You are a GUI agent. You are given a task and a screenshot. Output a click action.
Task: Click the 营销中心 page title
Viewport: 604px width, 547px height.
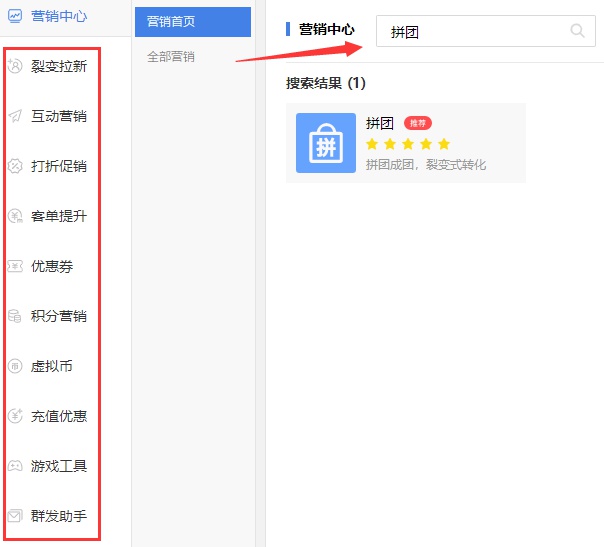click(327, 29)
